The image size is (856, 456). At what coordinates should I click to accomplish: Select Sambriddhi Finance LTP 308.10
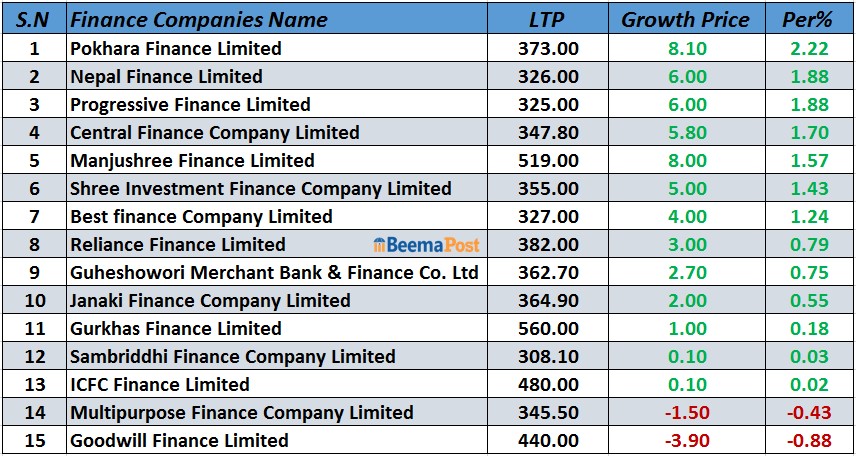pos(548,357)
